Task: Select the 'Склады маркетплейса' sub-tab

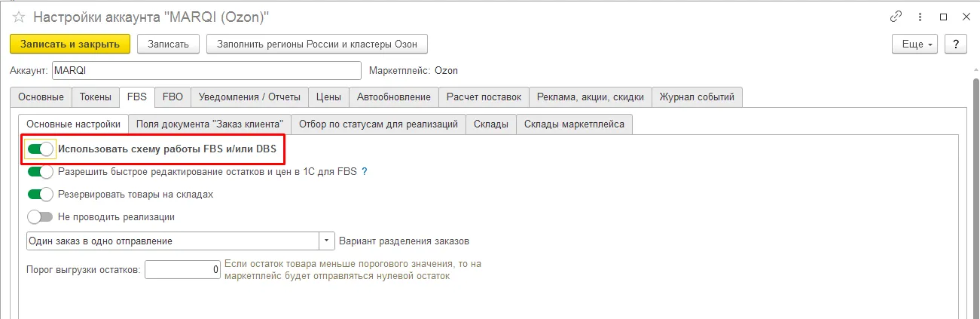Action: coord(574,124)
